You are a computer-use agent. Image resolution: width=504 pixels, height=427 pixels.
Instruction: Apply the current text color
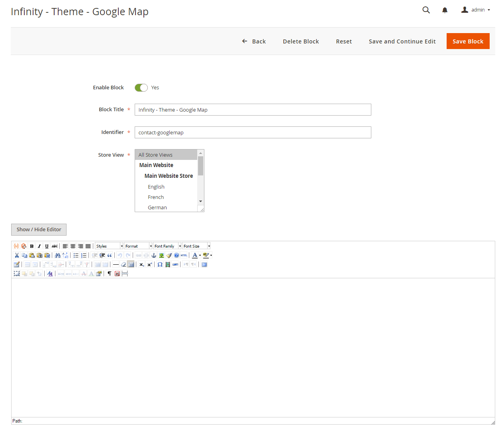(x=195, y=255)
